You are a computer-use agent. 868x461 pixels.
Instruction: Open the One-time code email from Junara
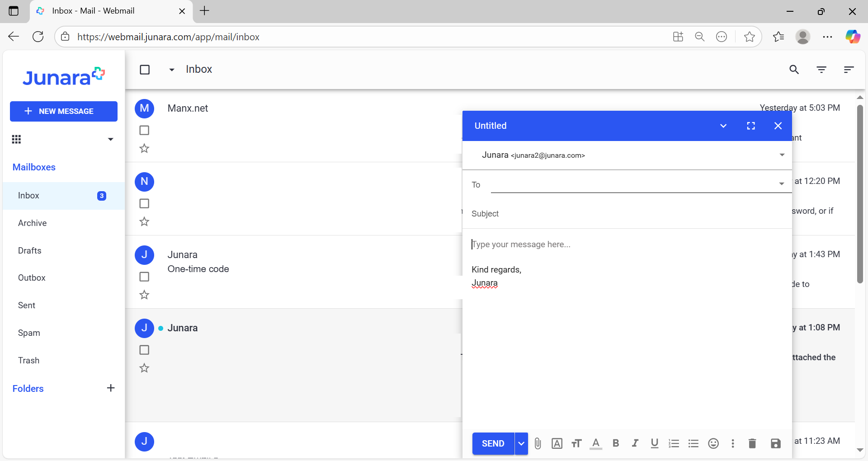click(294, 272)
